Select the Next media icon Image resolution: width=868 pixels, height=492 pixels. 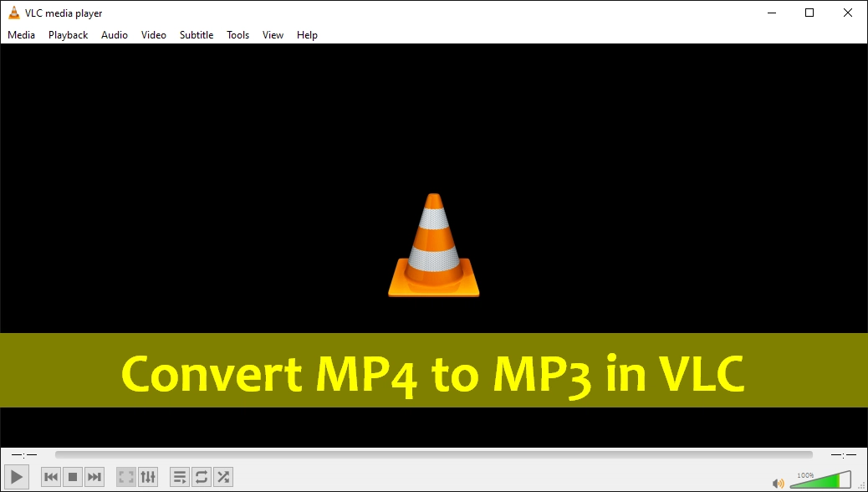(x=94, y=476)
